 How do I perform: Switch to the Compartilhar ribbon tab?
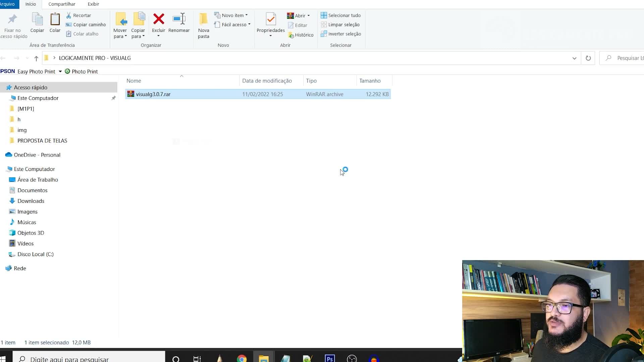click(62, 4)
